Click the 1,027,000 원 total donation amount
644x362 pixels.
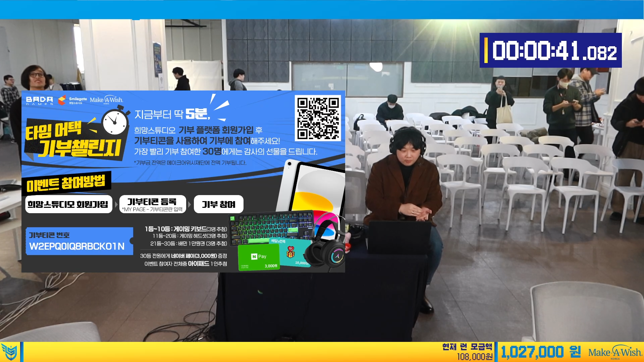tap(541, 352)
